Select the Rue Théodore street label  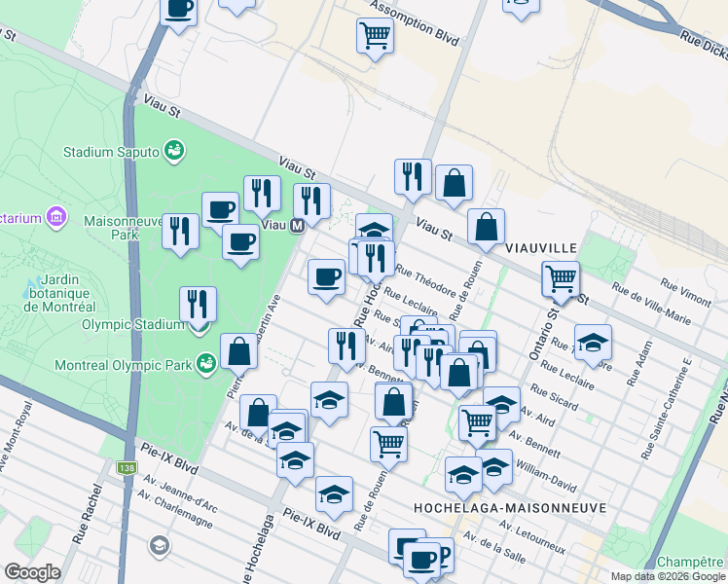tap(425, 280)
